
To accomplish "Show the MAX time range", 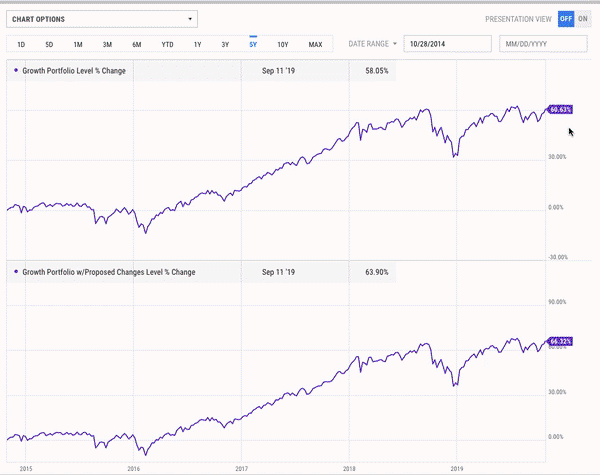I will coord(315,44).
